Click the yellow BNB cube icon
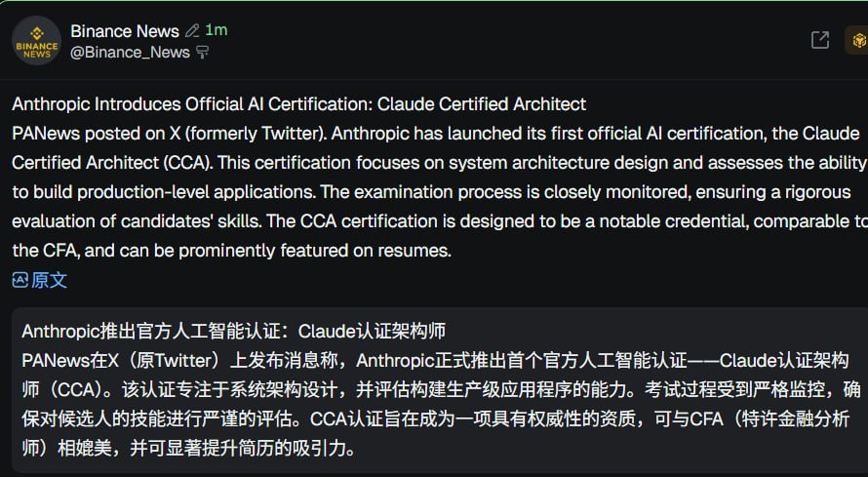The image size is (868, 477). [x=858, y=40]
